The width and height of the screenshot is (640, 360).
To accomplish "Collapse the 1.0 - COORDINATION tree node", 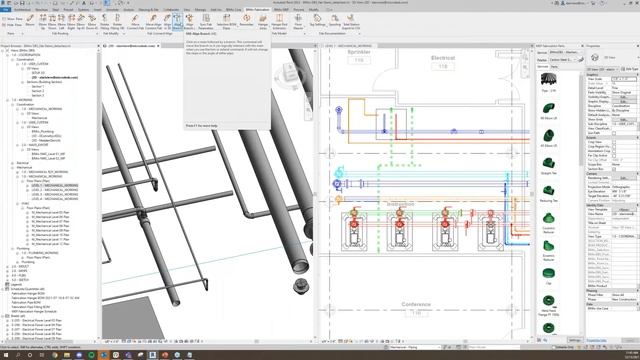I will click(7, 55).
